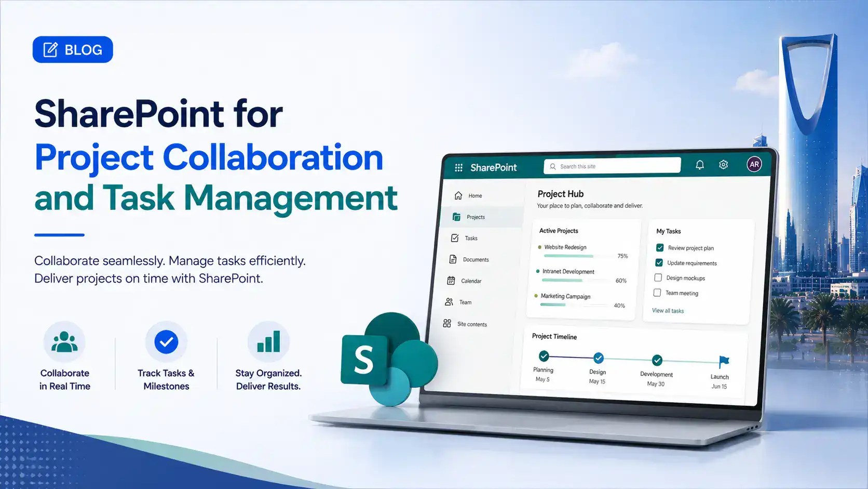Click the BLOG label text
Screen dimensions: 868x489
(x=83, y=50)
